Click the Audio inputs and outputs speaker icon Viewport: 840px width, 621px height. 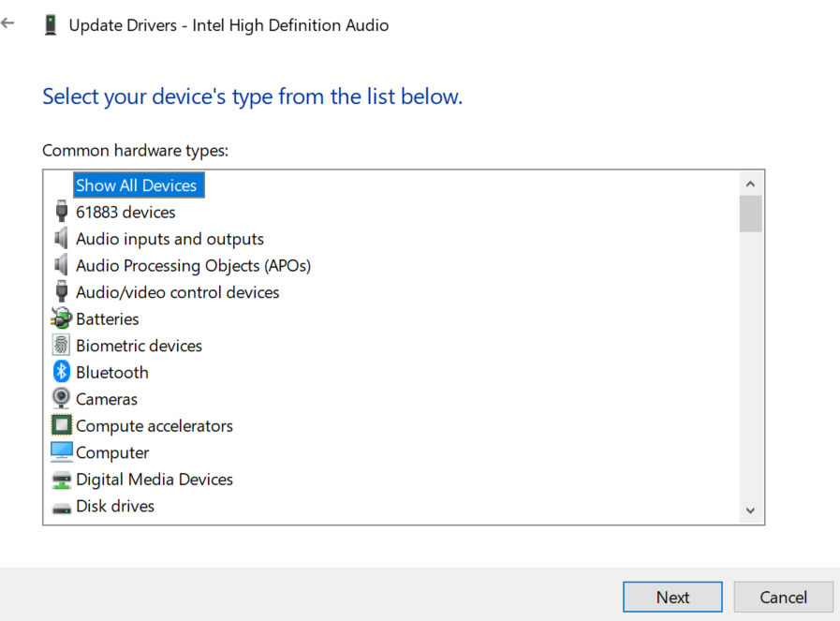[x=61, y=239]
